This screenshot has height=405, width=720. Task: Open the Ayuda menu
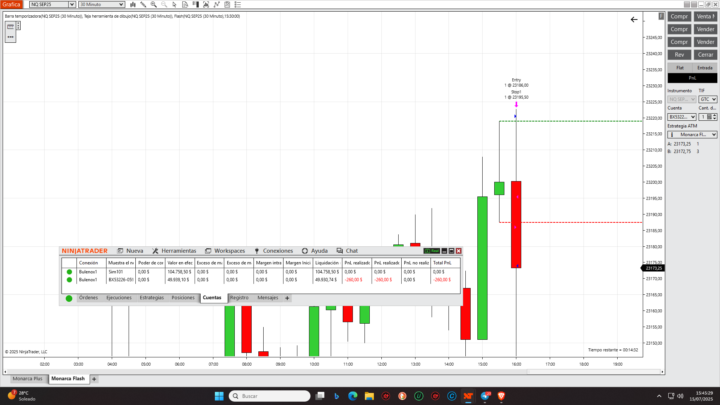point(315,251)
